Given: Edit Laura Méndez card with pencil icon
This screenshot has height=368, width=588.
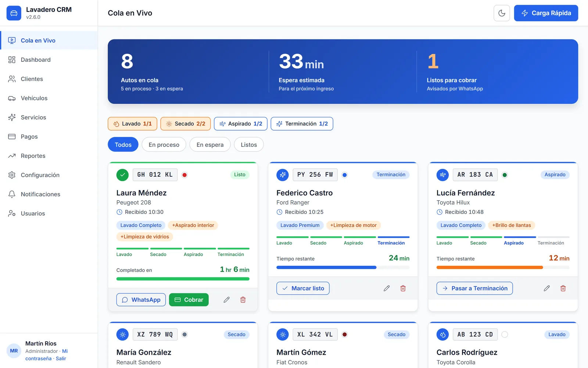Looking at the screenshot, I should tap(227, 300).
